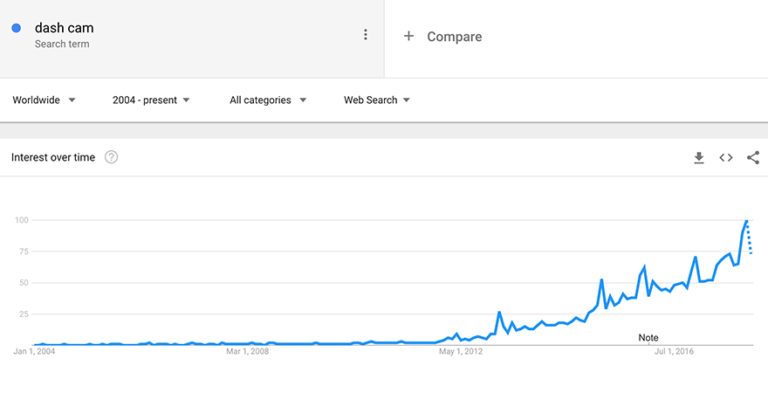Screen dimensions: 768x393
Task: Click the Jul 1, 2016 axis label
Action: (x=674, y=351)
